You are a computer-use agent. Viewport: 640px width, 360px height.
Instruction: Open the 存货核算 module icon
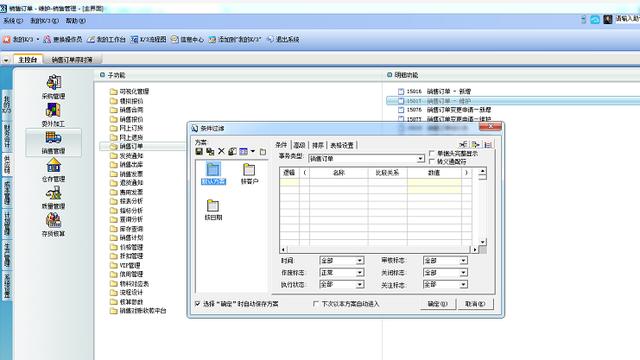pos(53,220)
